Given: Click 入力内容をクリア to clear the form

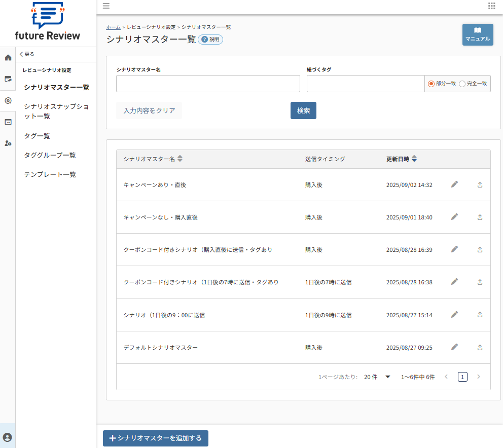Looking at the screenshot, I should coord(149,110).
